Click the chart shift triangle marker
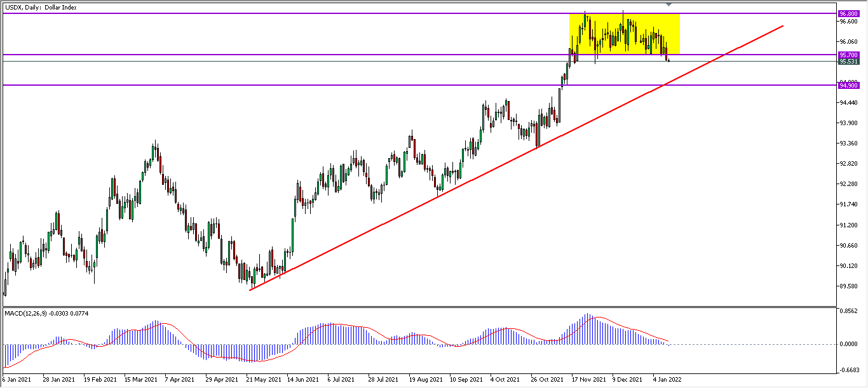868x388 pixels. tap(669, 4)
